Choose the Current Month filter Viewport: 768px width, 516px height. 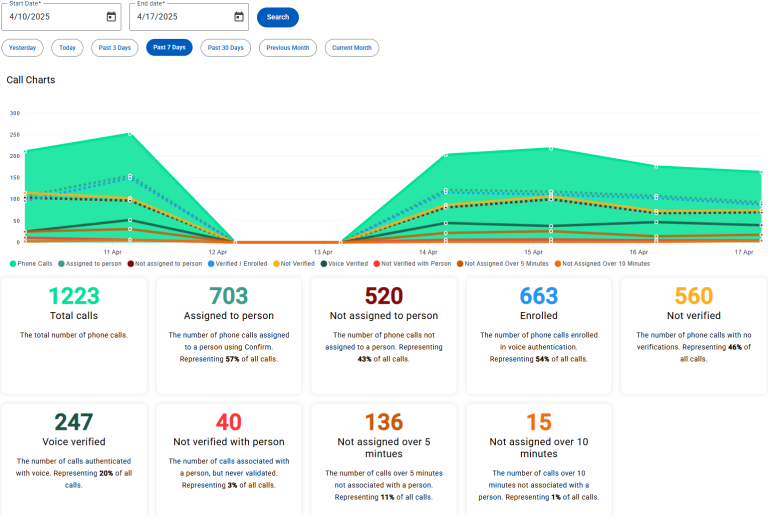pos(352,48)
